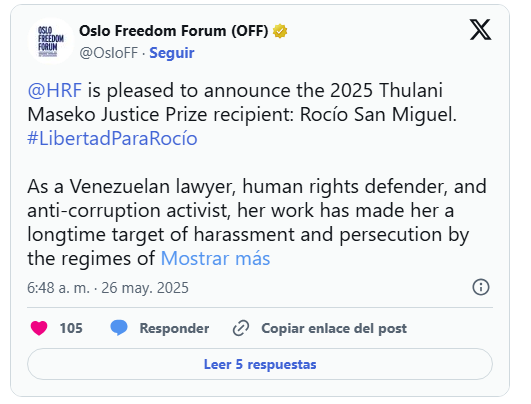
Task: Click the info circle icon
Action: pyautogui.click(x=481, y=287)
